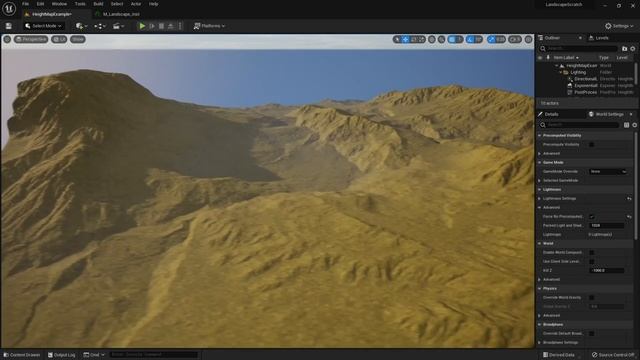Open the surface snapping options
640x360 pixels.
click(x=442, y=39)
